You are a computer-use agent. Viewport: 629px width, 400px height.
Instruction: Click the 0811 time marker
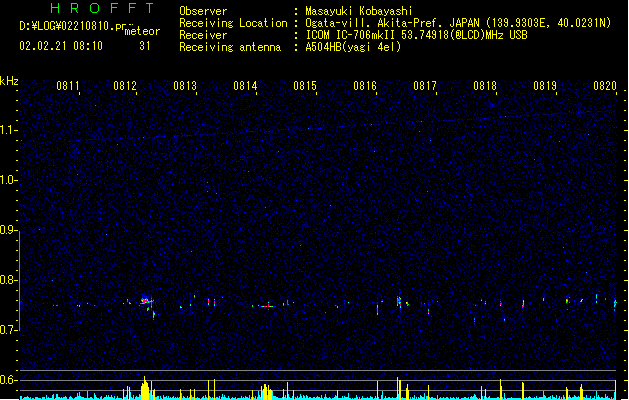(x=68, y=86)
